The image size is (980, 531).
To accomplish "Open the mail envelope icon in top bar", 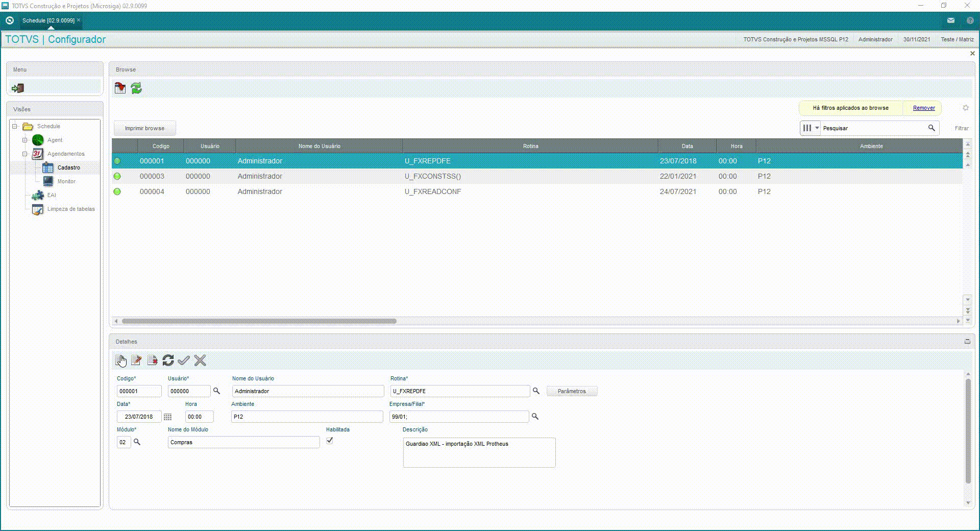I will pyautogui.click(x=951, y=20).
